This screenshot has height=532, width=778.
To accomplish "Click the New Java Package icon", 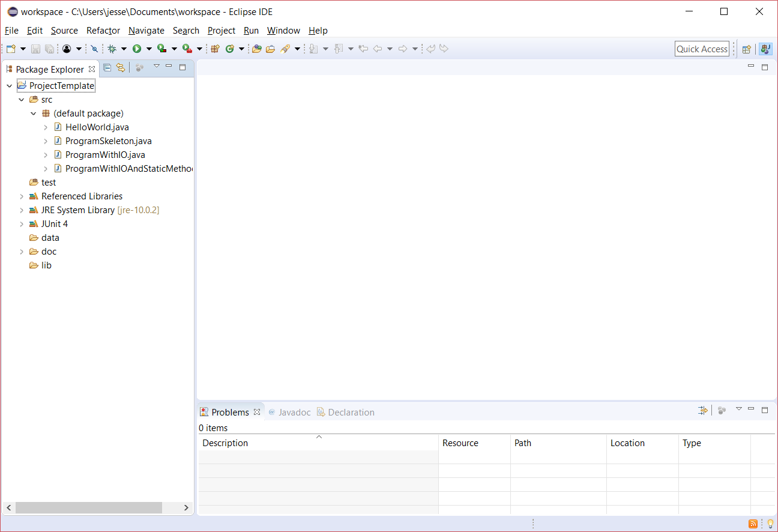I will 215,49.
